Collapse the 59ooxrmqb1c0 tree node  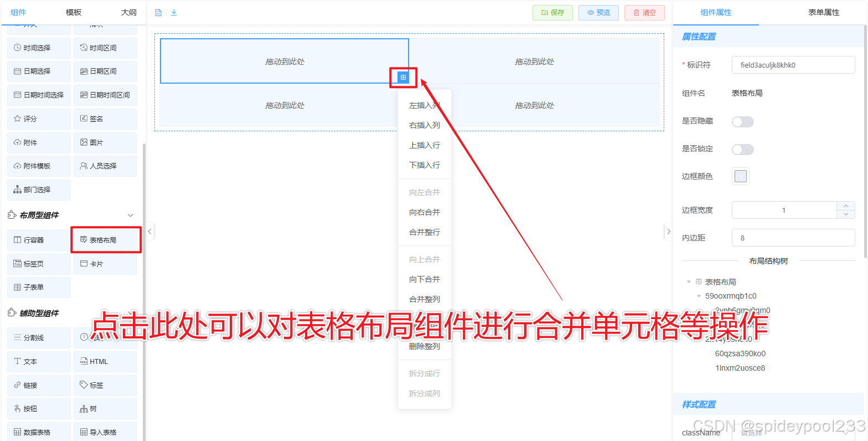click(699, 296)
